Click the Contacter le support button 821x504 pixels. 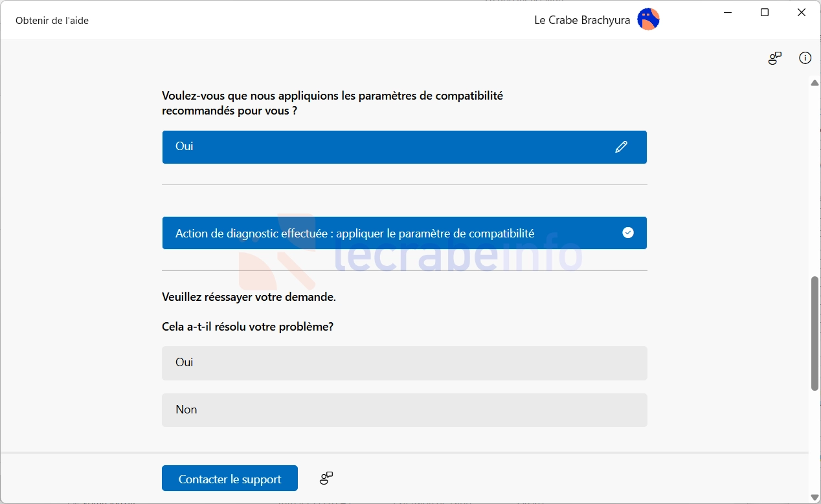pos(230,479)
